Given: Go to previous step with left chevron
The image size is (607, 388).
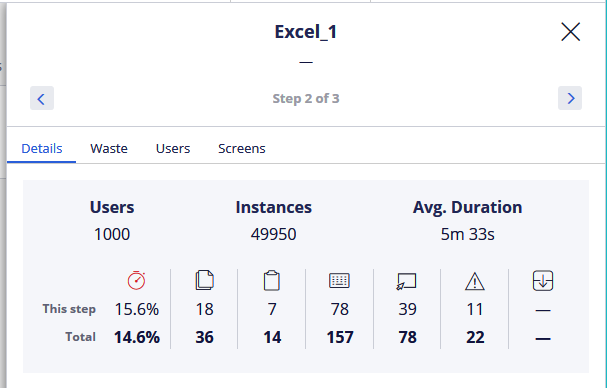Looking at the screenshot, I should 42,98.
